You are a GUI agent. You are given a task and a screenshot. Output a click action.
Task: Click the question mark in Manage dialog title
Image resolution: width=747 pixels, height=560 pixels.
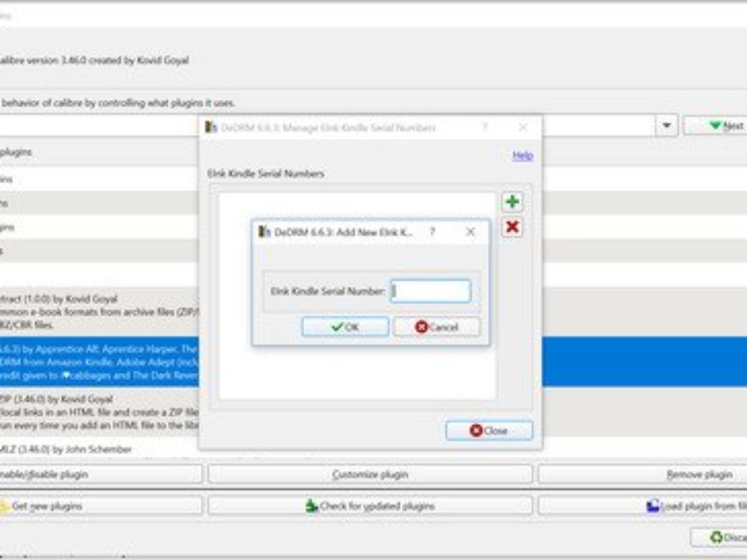coord(485,128)
